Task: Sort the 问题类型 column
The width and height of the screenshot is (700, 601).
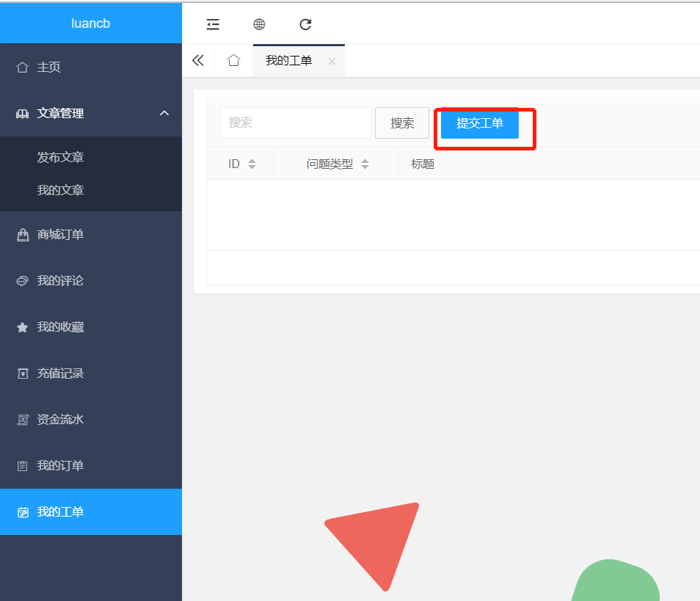Action: click(365, 164)
